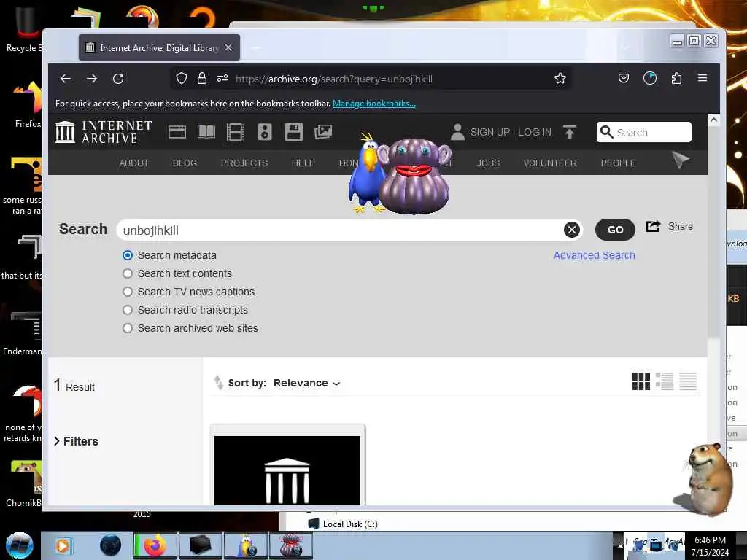
Task: Open the Software floppy disk icon
Action: pos(294,132)
